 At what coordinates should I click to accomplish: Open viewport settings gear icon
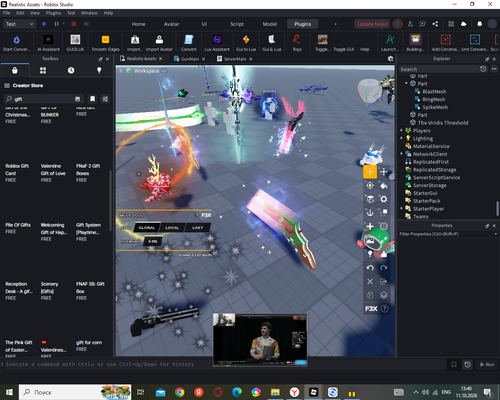[390, 59]
